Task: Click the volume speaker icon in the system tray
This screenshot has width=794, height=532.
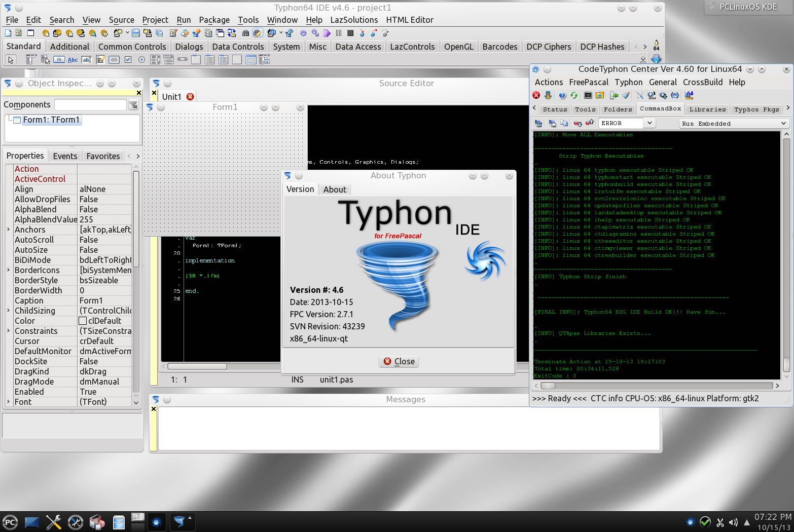Action: point(733,522)
